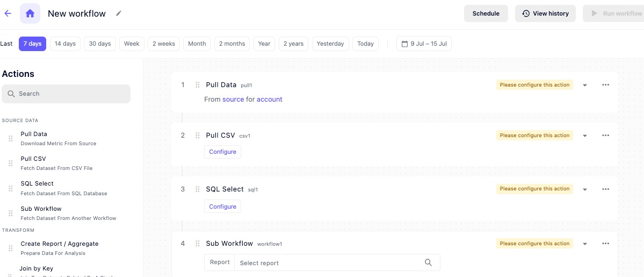Open View history
The image size is (644, 277).
pos(545,13)
